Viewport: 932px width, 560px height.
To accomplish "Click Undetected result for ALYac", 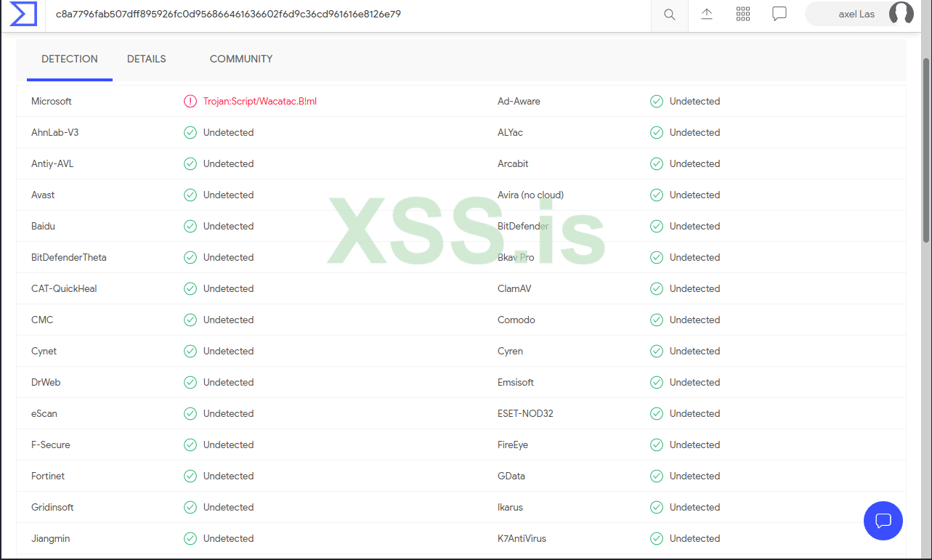I will (695, 133).
